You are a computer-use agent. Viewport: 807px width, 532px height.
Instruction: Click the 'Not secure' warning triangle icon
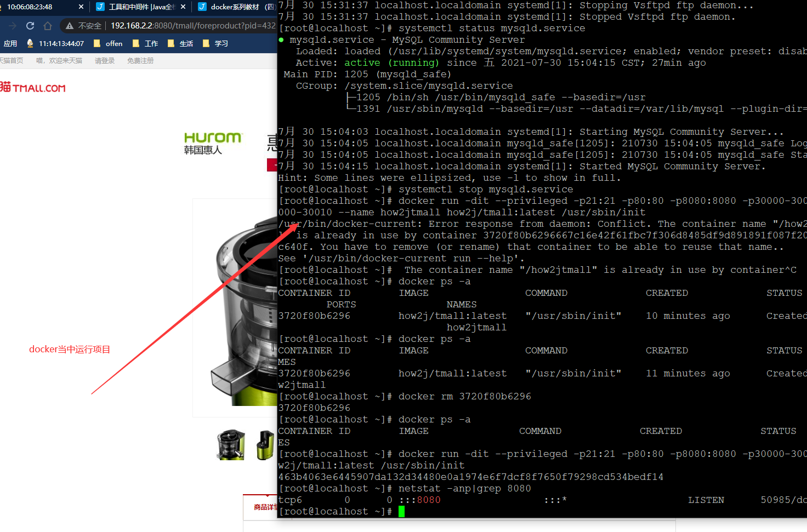coord(70,26)
